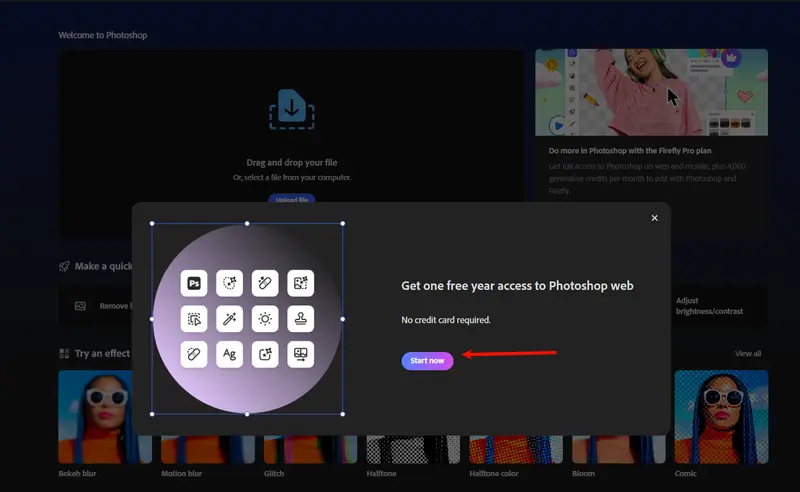Click the sparkle bandage heal icon tile
The width and height of the screenshot is (800, 492).
(x=265, y=283)
